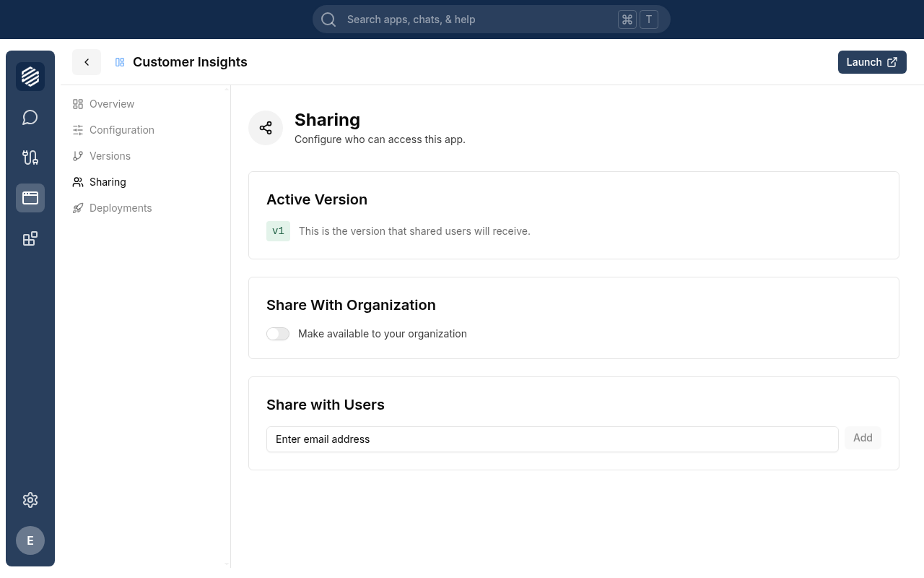
Task: Click the Versions branch icon
Action: 78,156
